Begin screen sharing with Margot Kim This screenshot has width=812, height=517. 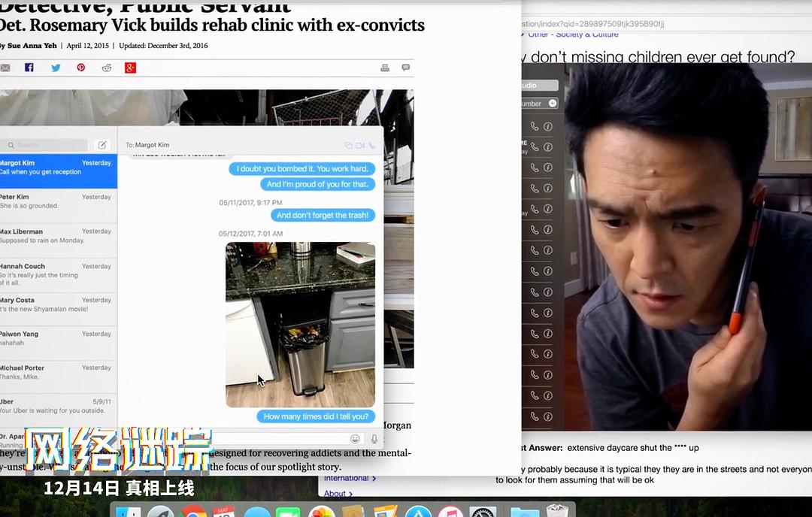pyautogui.click(x=348, y=145)
